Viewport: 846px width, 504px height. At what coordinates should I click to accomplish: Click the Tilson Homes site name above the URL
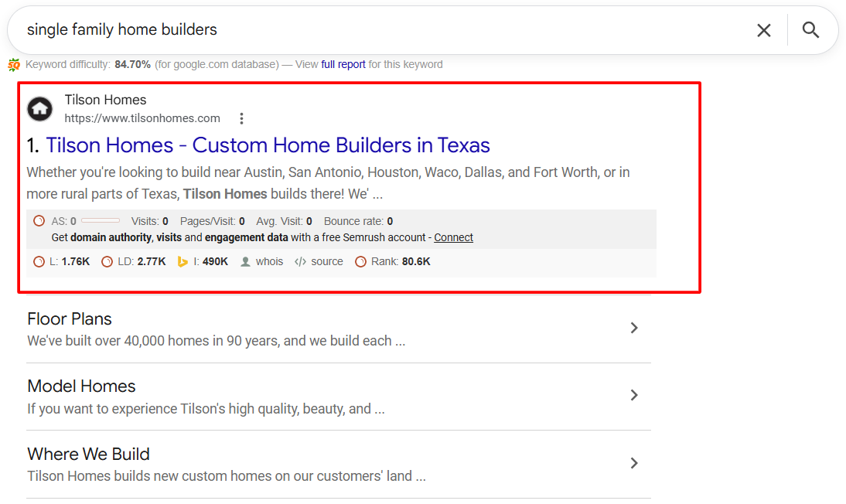[105, 100]
